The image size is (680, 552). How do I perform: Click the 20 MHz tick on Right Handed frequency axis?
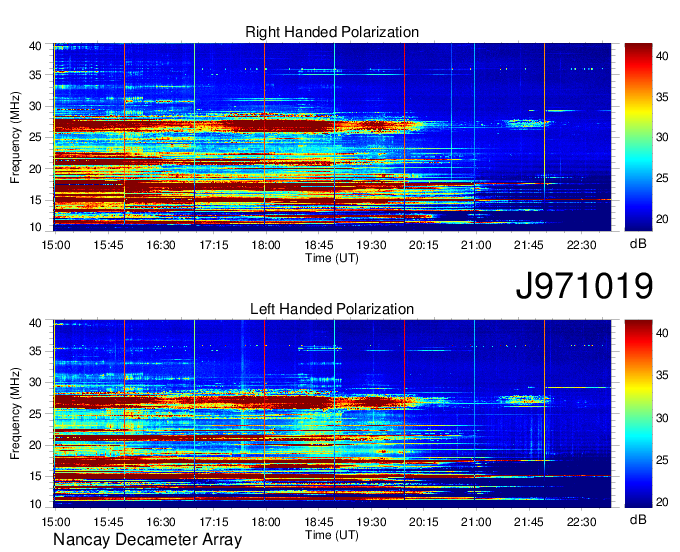click(x=35, y=169)
